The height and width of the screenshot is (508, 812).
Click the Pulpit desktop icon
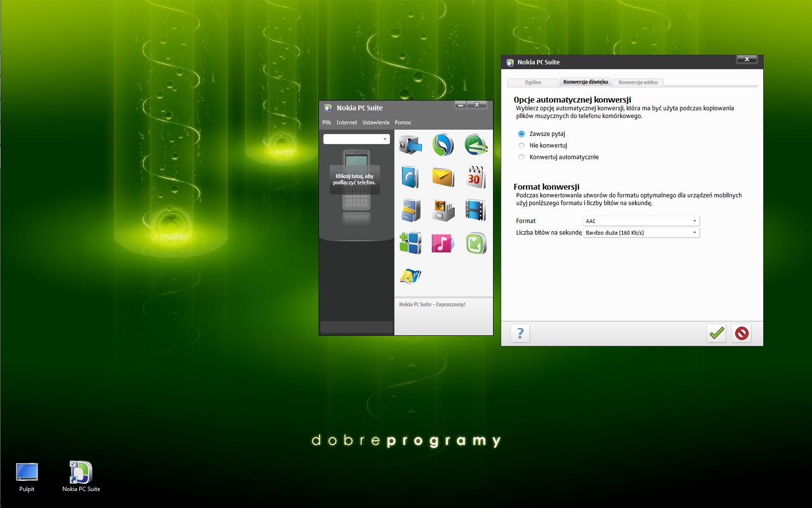[x=27, y=477]
